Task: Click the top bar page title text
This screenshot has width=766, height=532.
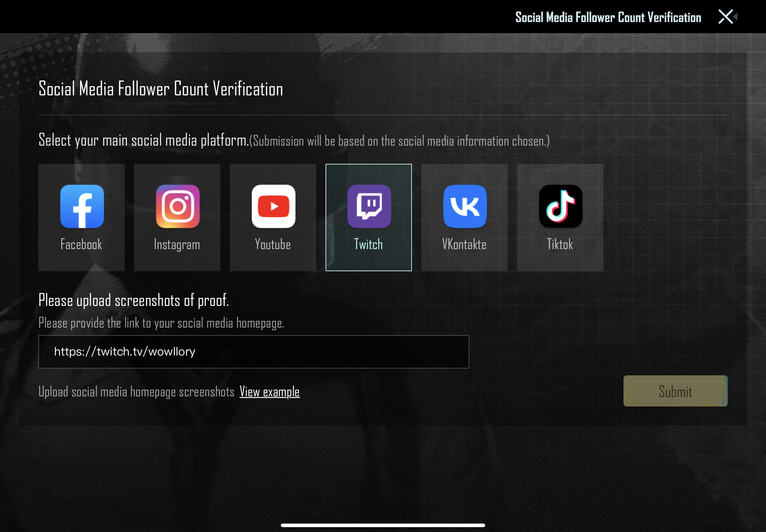Action: 608,17
